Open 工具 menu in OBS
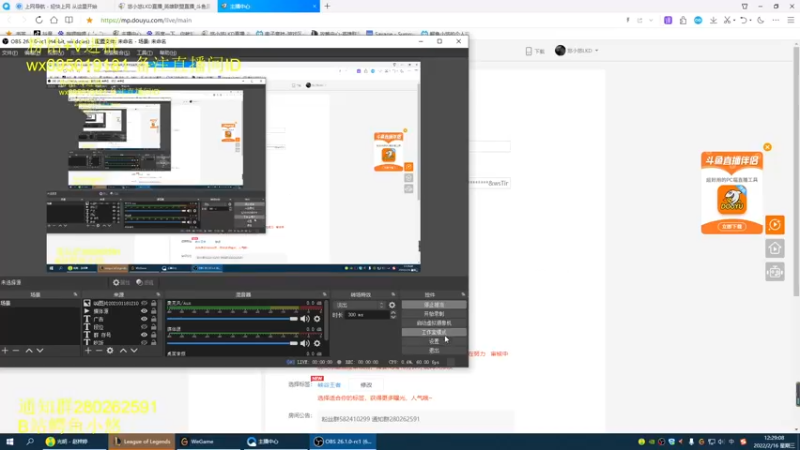800x450 pixels. (x=144, y=53)
